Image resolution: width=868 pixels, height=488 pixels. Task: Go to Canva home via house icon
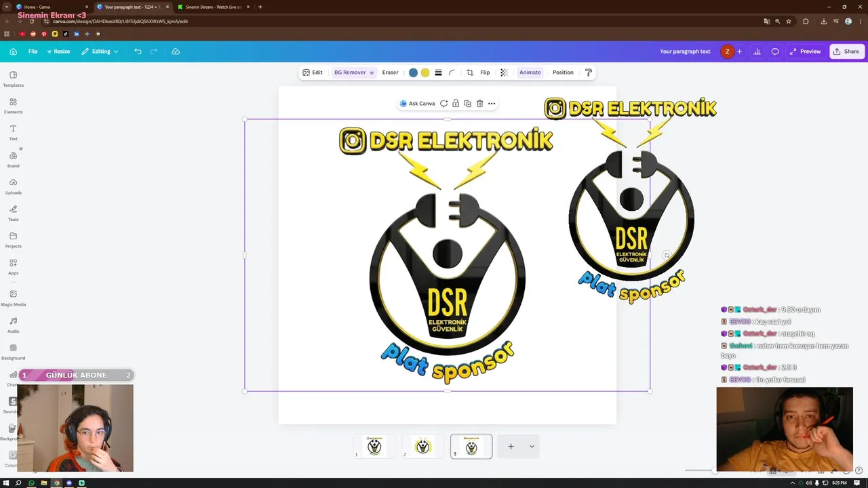pyautogui.click(x=13, y=52)
